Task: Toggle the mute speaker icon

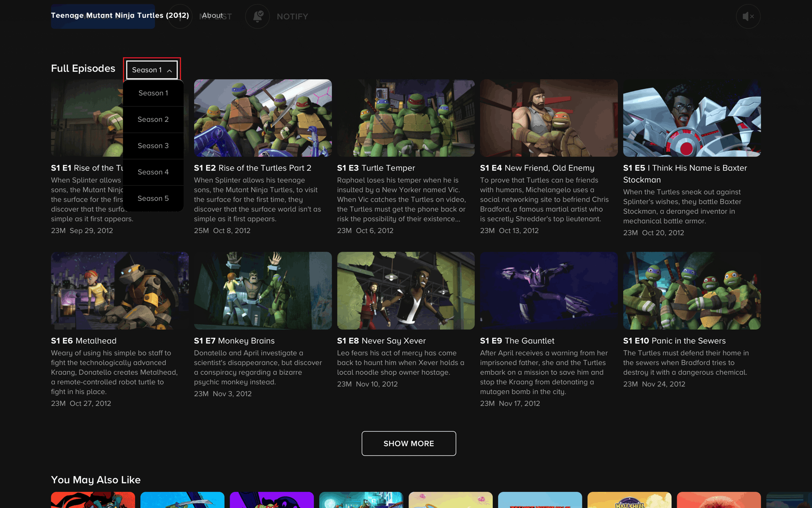Action: (x=748, y=17)
